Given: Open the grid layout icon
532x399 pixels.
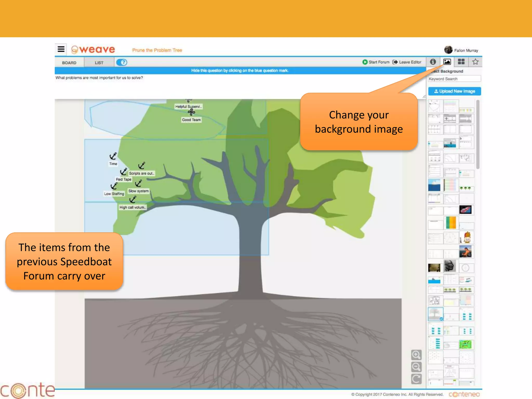Looking at the screenshot, I should (461, 62).
